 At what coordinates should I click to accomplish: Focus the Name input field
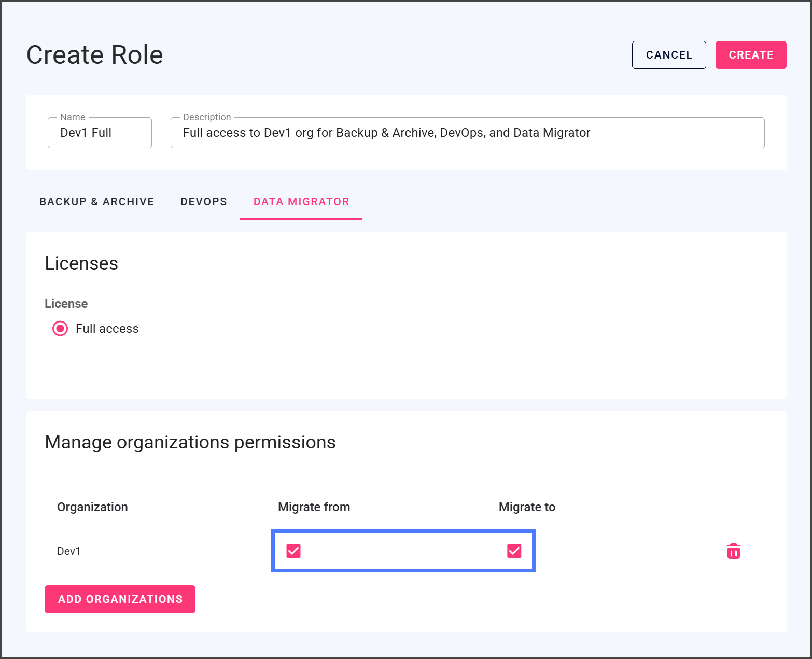point(100,133)
